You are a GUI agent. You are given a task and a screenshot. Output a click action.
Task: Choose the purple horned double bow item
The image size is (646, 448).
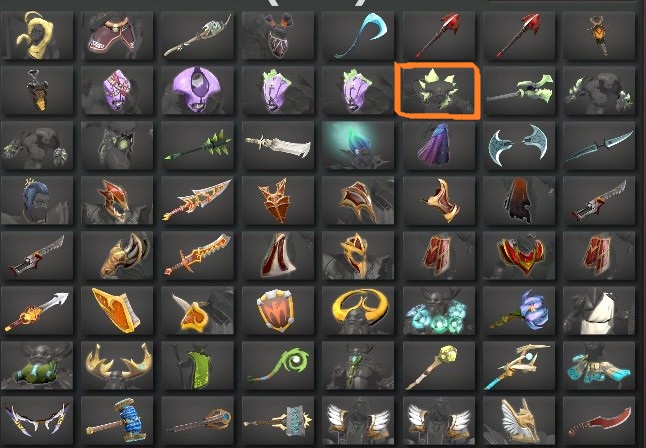click(37, 420)
